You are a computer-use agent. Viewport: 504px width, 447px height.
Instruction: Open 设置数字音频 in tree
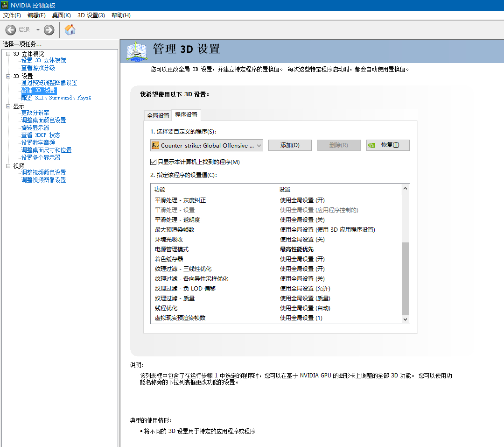38,142
